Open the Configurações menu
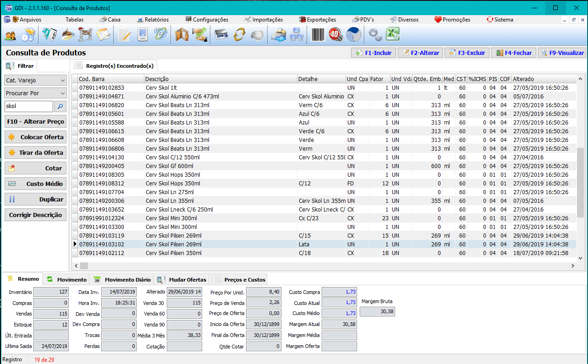The height and width of the screenshot is (364, 588). [x=207, y=20]
